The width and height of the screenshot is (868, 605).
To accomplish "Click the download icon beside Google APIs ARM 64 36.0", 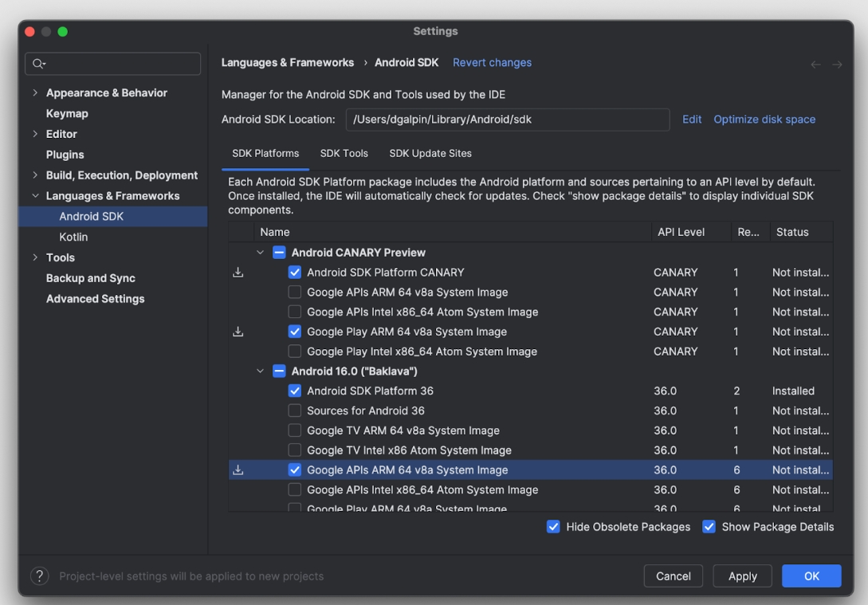I will 238,470.
